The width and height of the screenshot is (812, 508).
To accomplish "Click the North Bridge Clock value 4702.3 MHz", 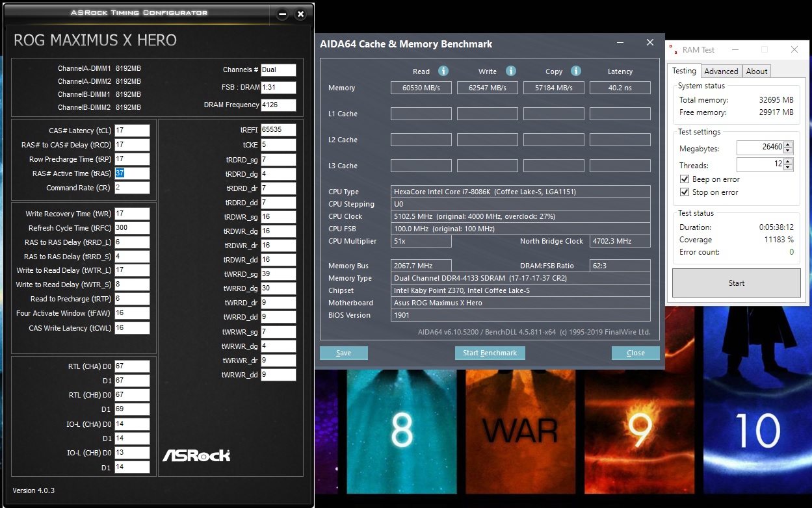I will pyautogui.click(x=620, y=241).
